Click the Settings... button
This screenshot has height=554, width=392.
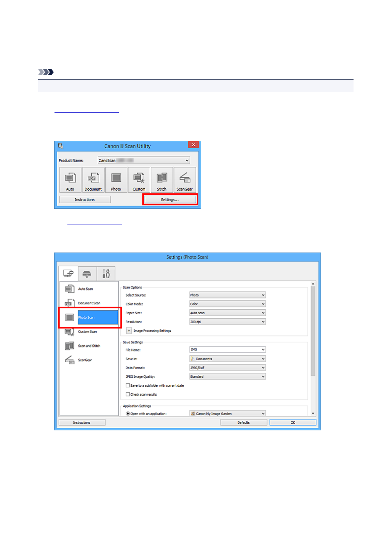coord(170,200)
